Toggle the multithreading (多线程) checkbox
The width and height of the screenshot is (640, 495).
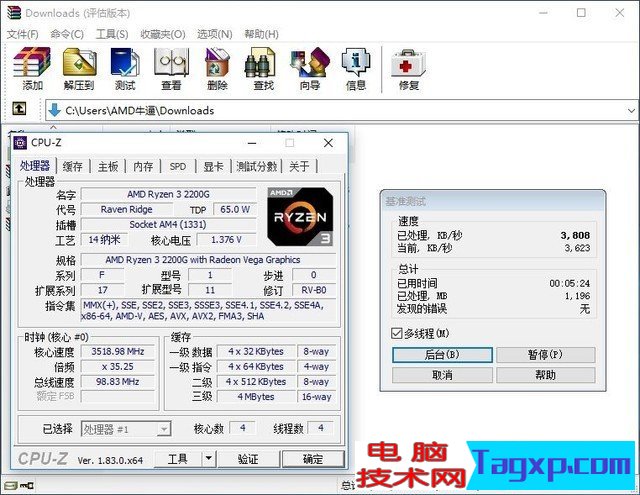[x=396, y=333]
